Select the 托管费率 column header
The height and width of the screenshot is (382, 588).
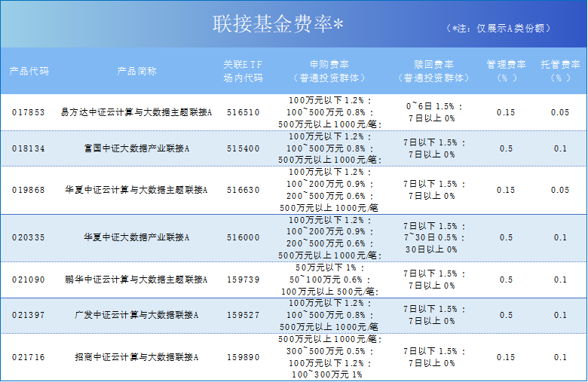point(559,71)
